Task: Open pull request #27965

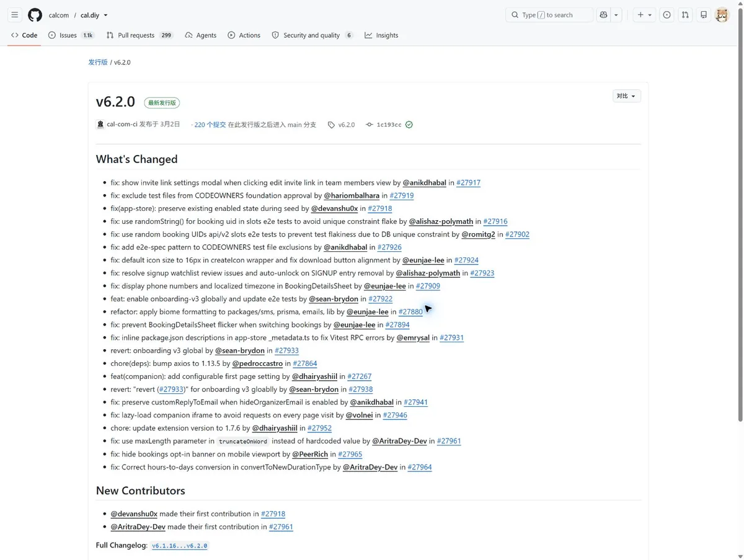Action: (x=350, y=455)
